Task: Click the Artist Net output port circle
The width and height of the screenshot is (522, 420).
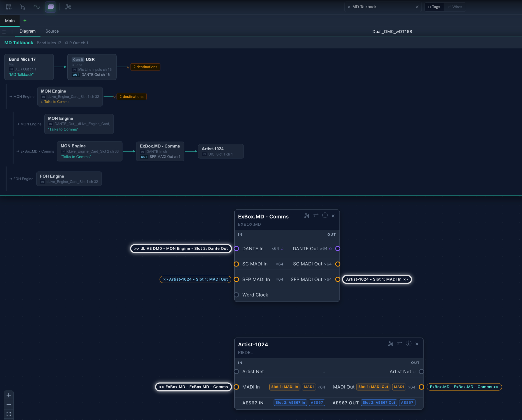Action: [x=422, y=371]
